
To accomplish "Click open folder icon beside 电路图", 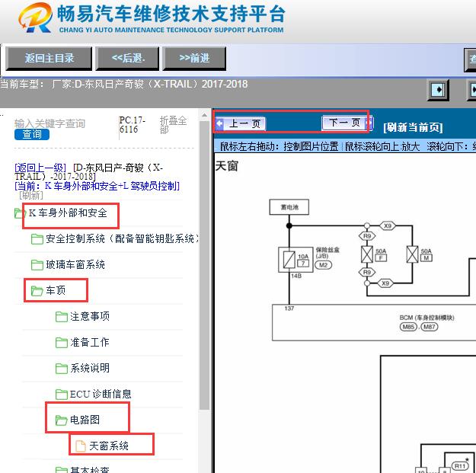I will [62, 420].
